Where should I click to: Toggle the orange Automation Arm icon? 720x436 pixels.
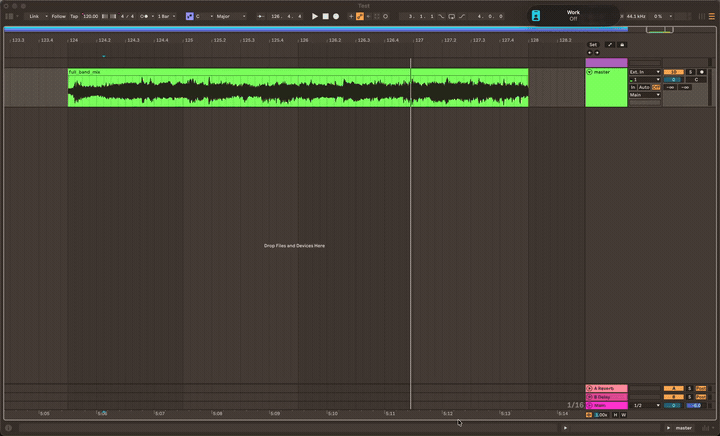360,16
